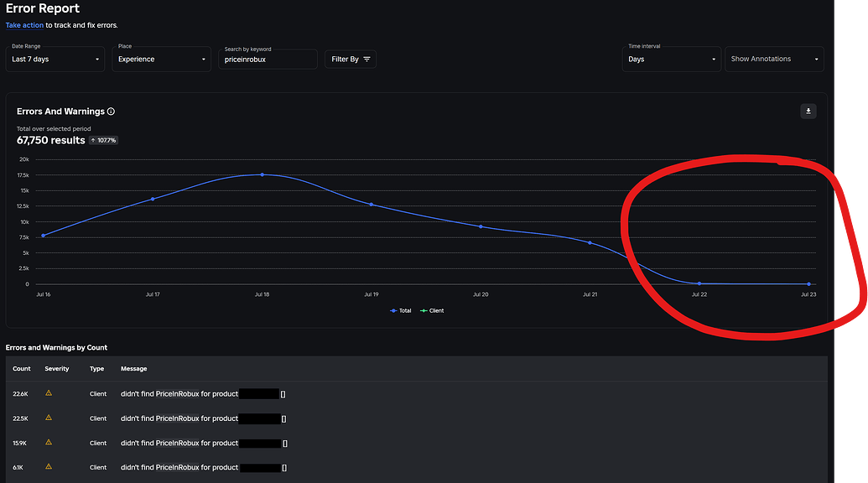Image resolution: width=868 pixels, height=483 pixels.
Task: Click the Type column header
Action: pos(97,368)
